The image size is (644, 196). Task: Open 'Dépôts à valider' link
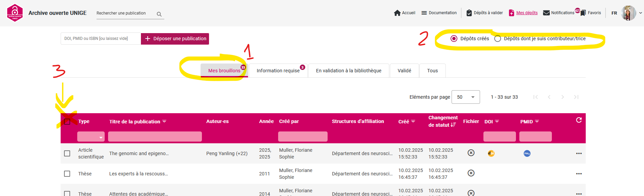[x=484, y=13]
